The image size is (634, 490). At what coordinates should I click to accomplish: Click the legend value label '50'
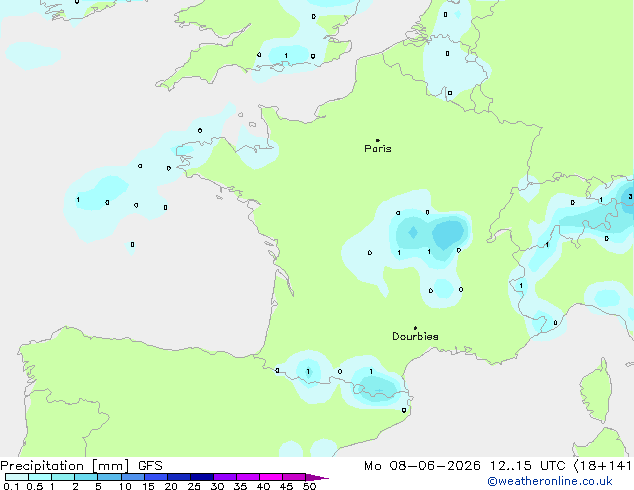(x=309, y=486)
